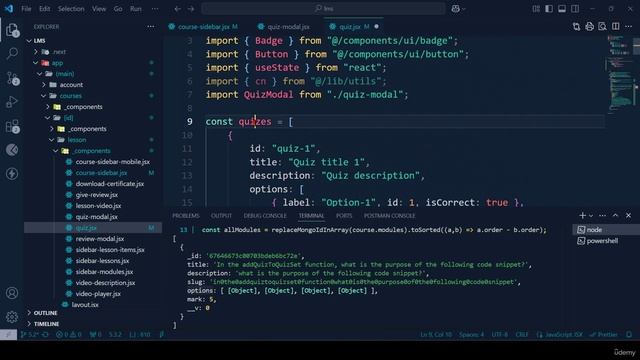This screenshot has height=360, width=640.
Task: Open the Go menu
Action: tap(118, 9)
